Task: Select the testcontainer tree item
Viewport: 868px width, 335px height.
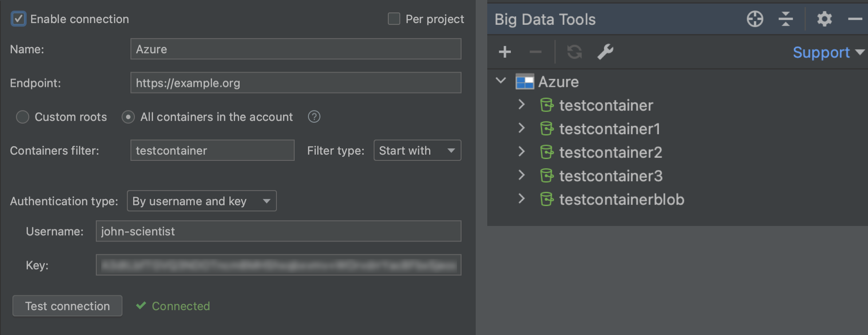Action: 606,105
